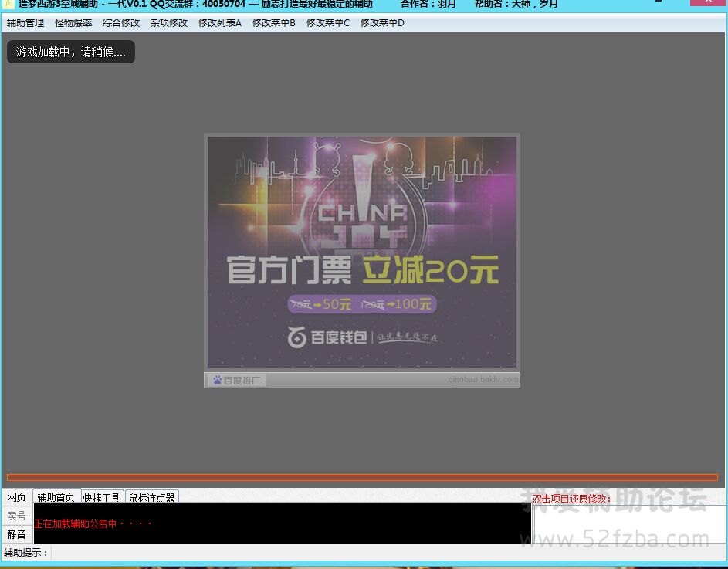Open the 杂项修改 menu
This screenshot has height=569, width=728.
pos(169,22)
